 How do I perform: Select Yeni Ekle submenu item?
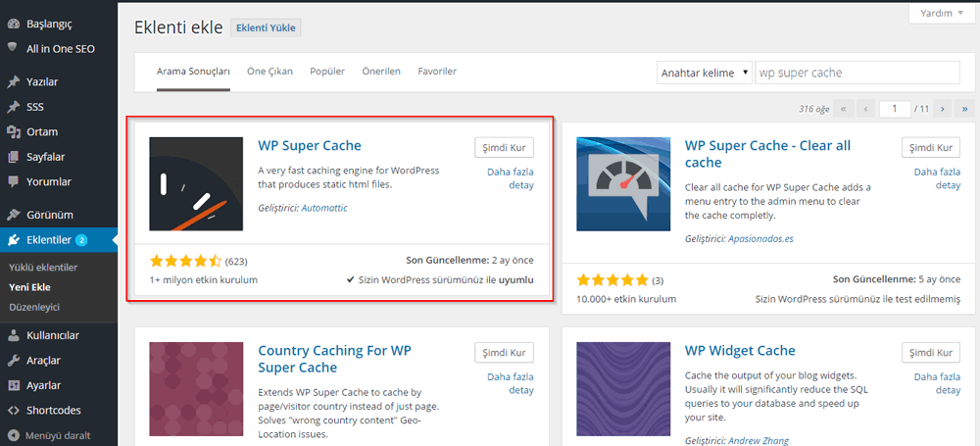pos(30,288)
